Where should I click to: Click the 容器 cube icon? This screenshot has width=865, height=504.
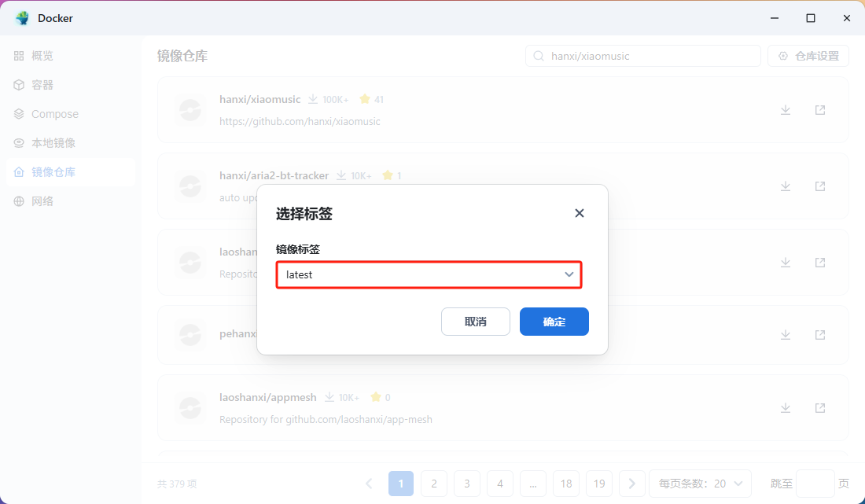19,85
